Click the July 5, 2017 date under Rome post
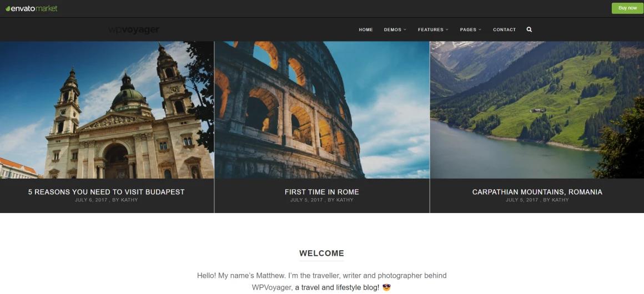 pos(306,200)
